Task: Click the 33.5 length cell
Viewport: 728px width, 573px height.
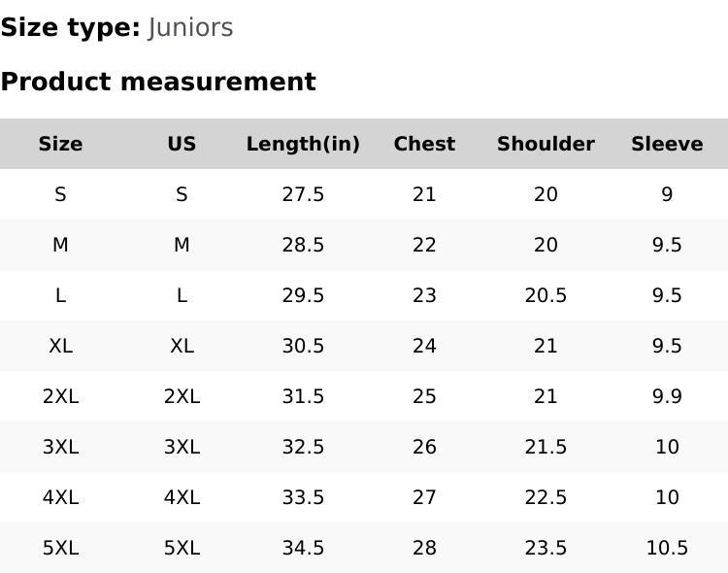Action: (303, 497)
